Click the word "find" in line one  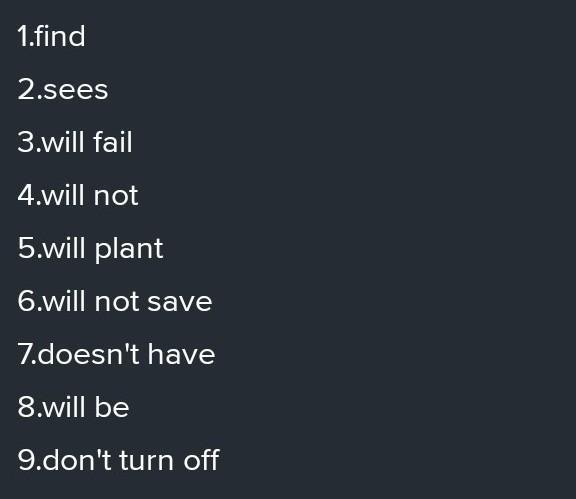pos(60,36)
